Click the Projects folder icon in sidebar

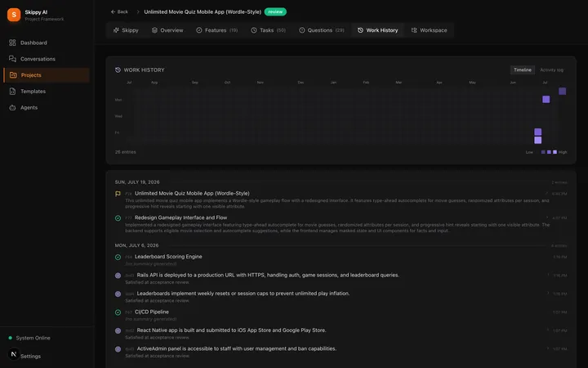13,75
